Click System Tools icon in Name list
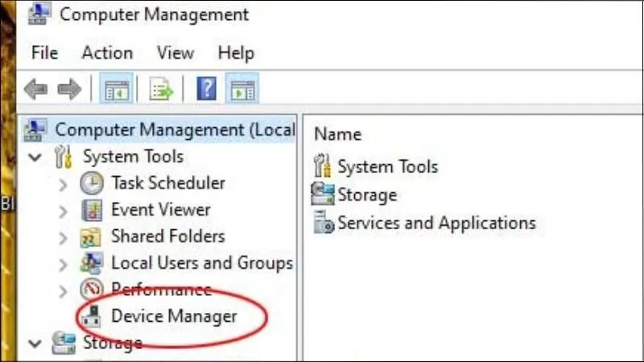644x362 pixels. pos(323,166)
